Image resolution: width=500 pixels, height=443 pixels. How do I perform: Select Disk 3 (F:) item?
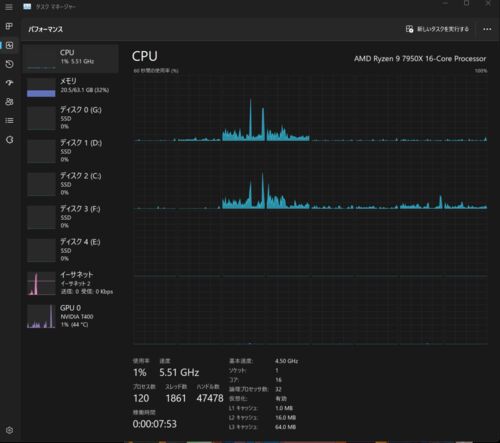tap(71, 217)
